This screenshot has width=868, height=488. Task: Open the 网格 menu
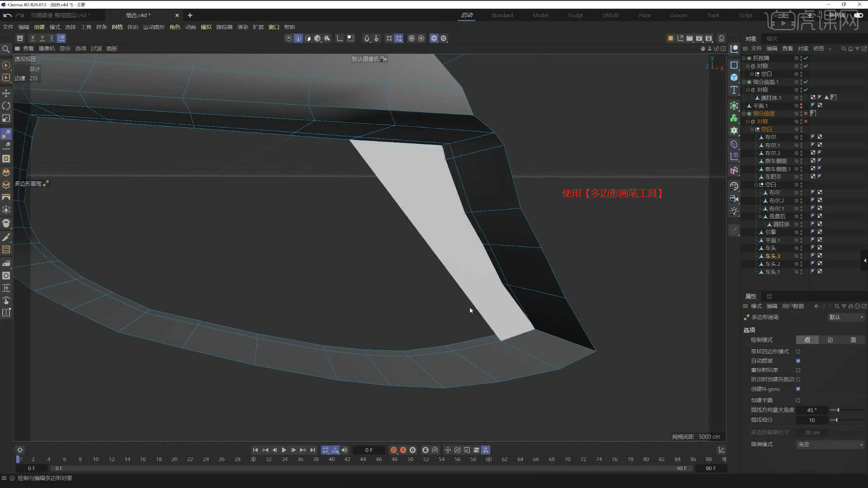[x=117, y=27]
